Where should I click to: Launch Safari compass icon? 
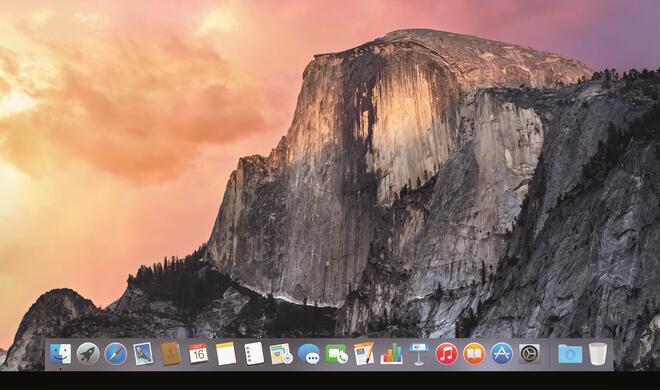115,354
